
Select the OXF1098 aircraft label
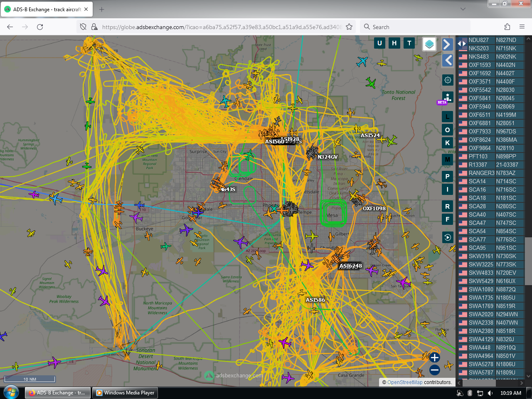(374, 209)
